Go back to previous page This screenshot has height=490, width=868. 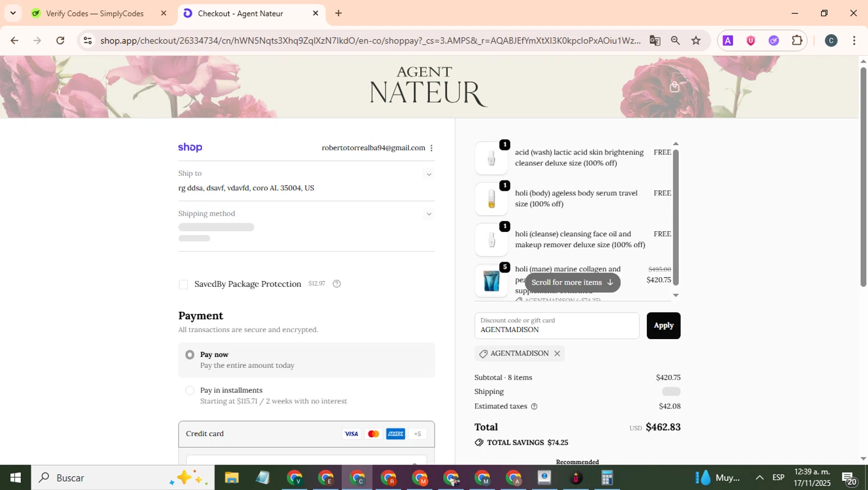point(14,40)
